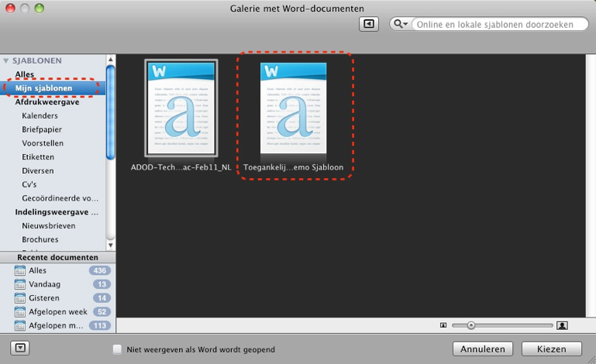Screen dimensions: 596x364
Task: Choose the Brochures category
Action: pyautogui.click(x=40, y=239)
